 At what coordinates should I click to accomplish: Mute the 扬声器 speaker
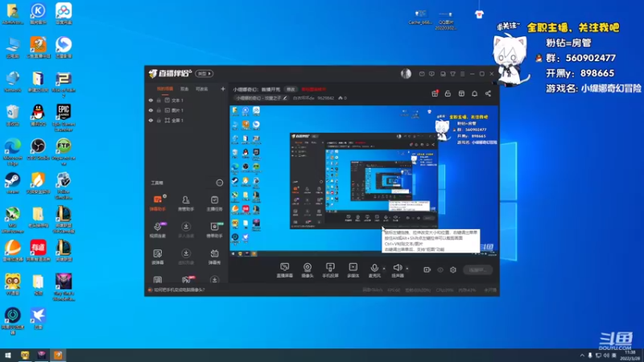click(397, 270)
